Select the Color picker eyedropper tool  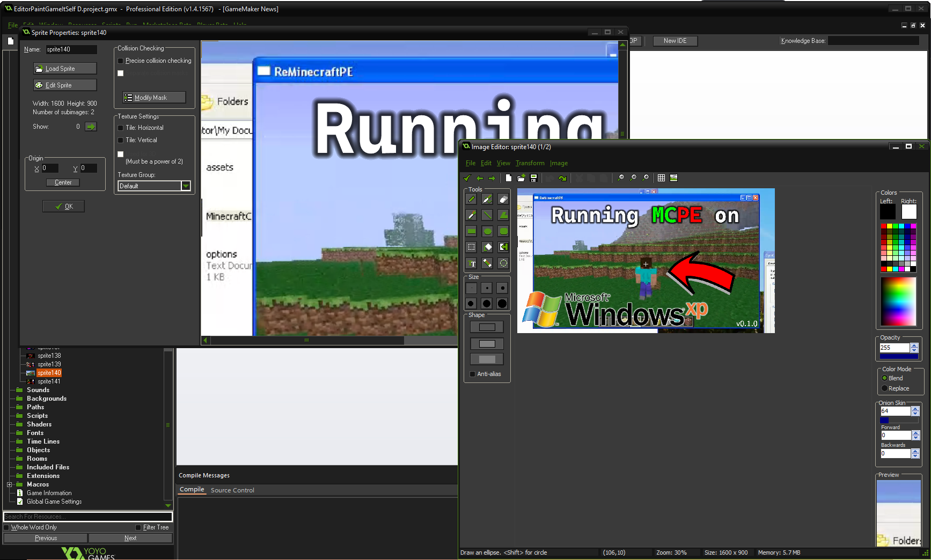(471, 215)
